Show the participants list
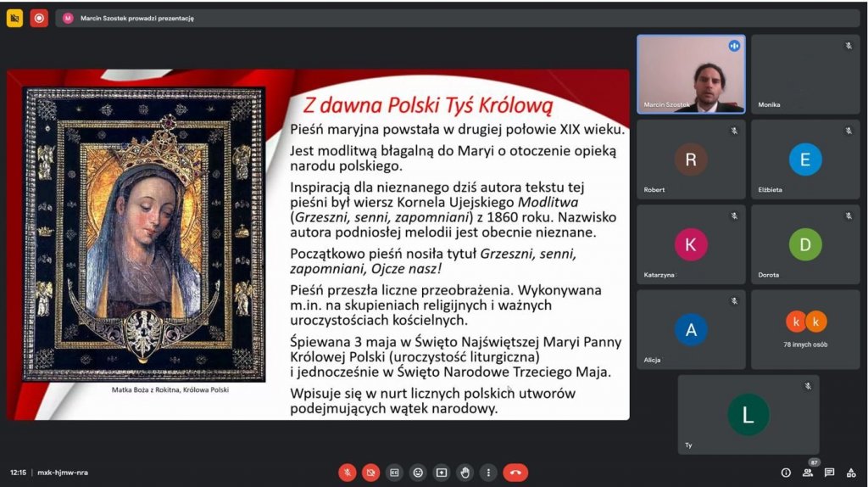The height and width of the screenshot is (487, 868). (x=808, y=473)
